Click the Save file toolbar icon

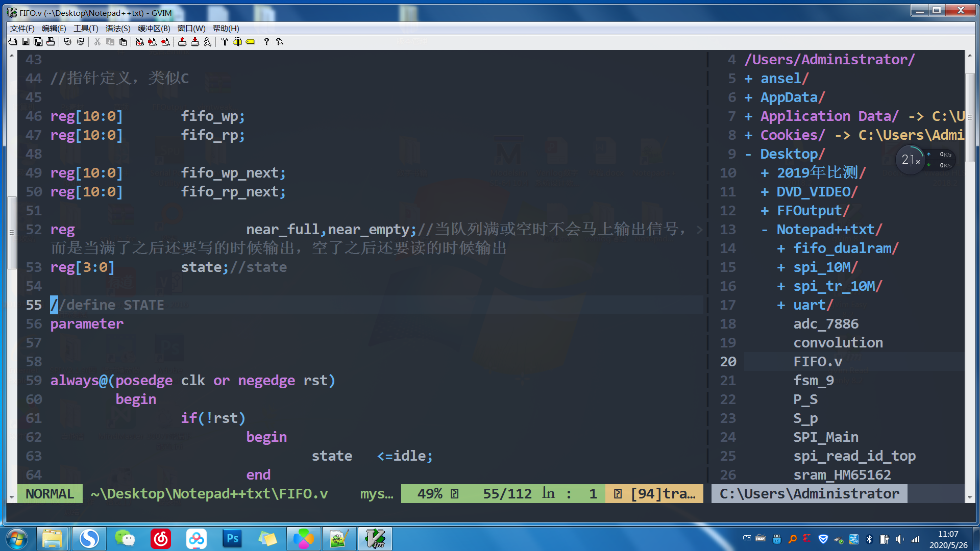point(26,42)
